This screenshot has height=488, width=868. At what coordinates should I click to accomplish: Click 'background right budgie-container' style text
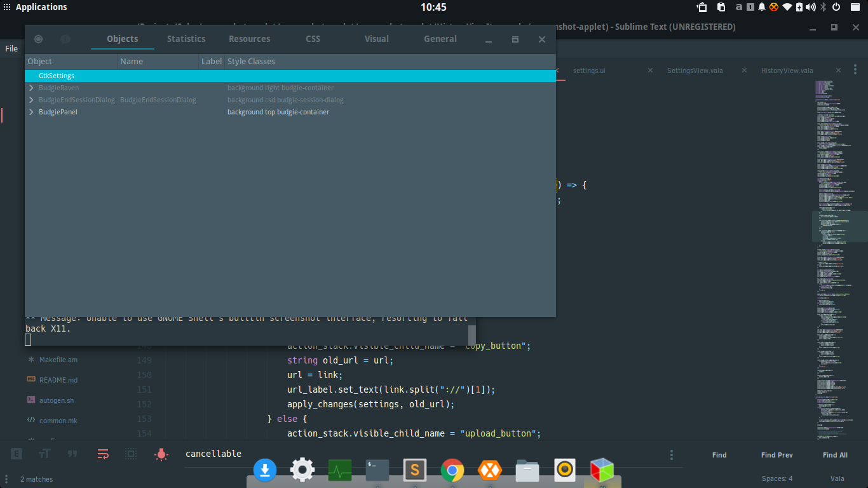280,88
